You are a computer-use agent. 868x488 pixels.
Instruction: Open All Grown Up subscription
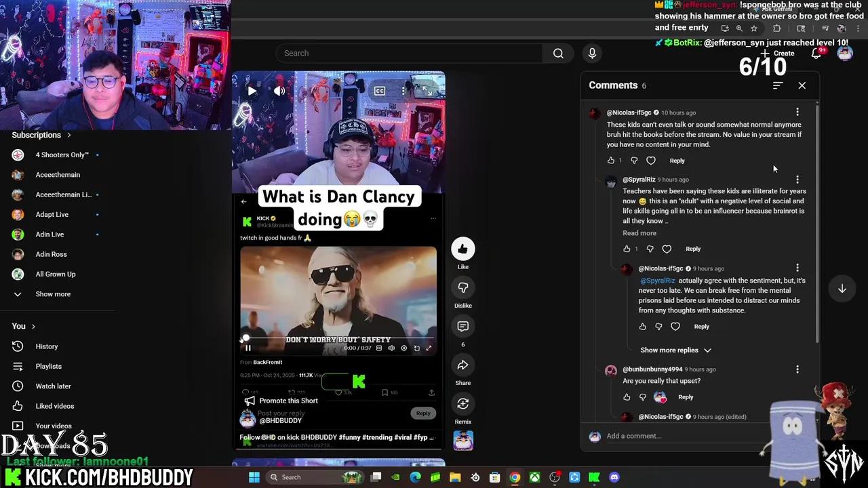point(57,274)
